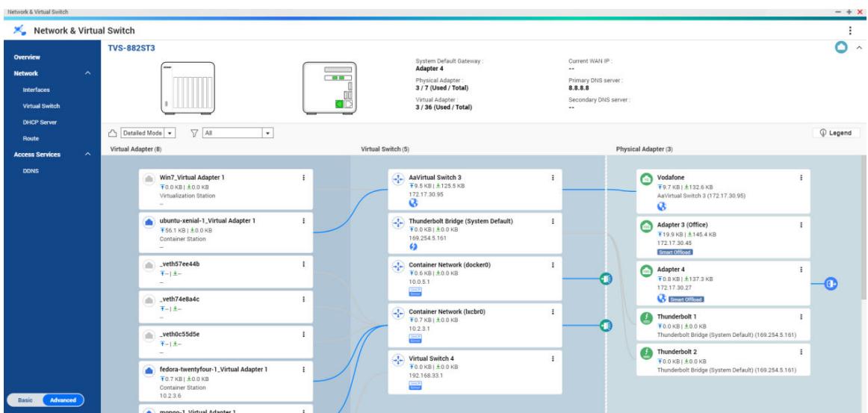Image resolution: width=868 pixels, height=413 pixels.
Task: Open the Virtual Switch 4 options menu
Action: click(x=553, y=358)
